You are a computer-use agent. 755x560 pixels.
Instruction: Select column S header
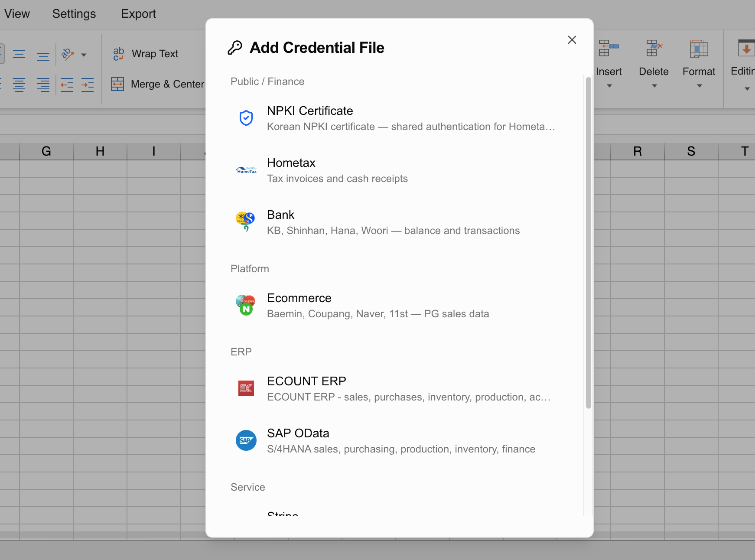(x=691, y=151)
